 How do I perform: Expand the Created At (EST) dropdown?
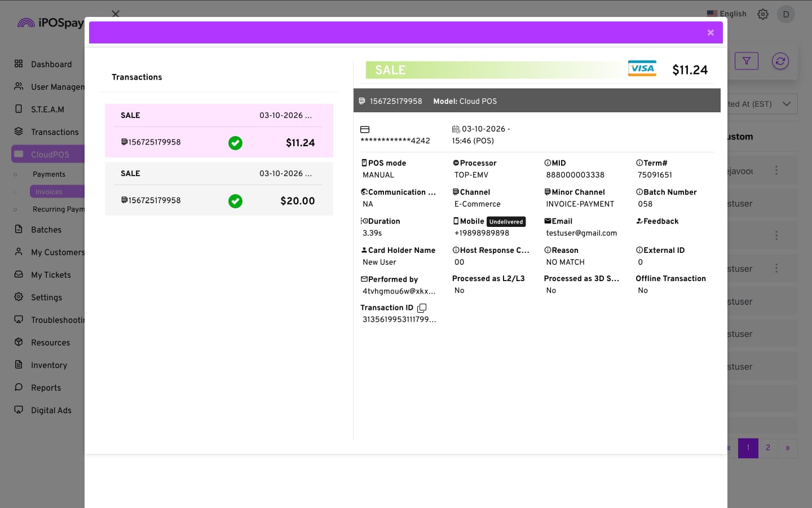click(786, 104)
